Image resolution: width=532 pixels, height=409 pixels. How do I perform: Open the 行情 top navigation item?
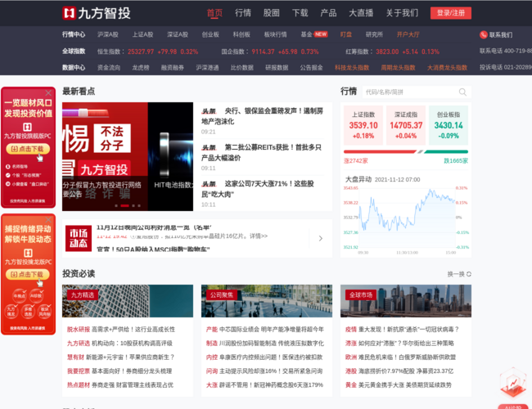(x=243, y=13)
